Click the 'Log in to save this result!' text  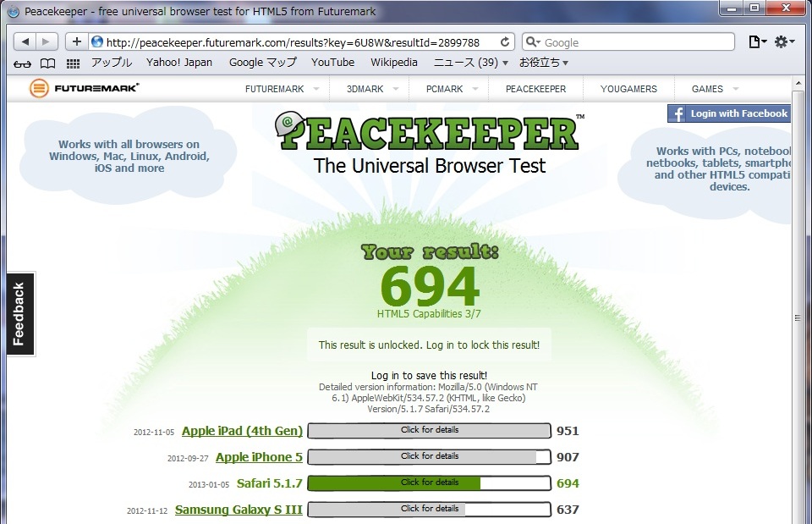pyautogui.click(x=430, y=375)
